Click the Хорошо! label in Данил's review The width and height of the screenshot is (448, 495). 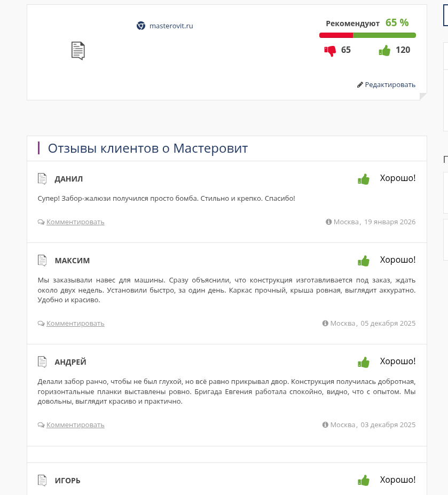[x=397, y=178]
